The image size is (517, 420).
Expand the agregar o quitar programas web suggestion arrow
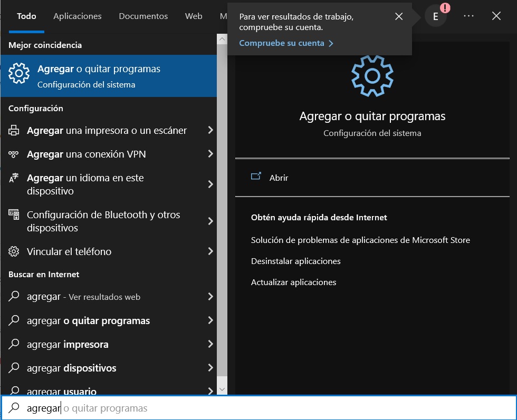tap(210, 320)
